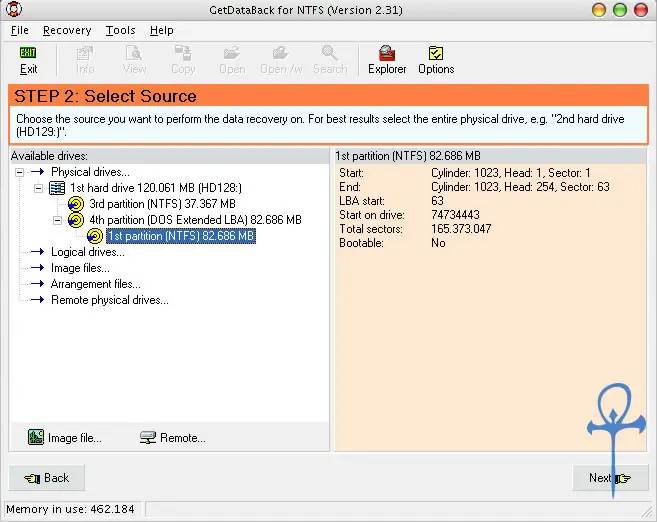Proceed with the Next button
The width and height of the screenshot is (657, 522).
610,478
